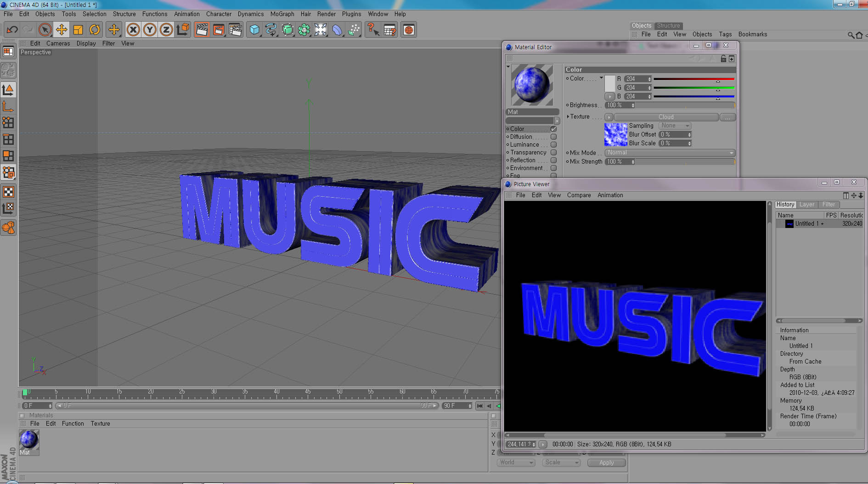Screen dimensions: 868x484
Task: Collapse the material preview triangle
Action: [508, 67]
